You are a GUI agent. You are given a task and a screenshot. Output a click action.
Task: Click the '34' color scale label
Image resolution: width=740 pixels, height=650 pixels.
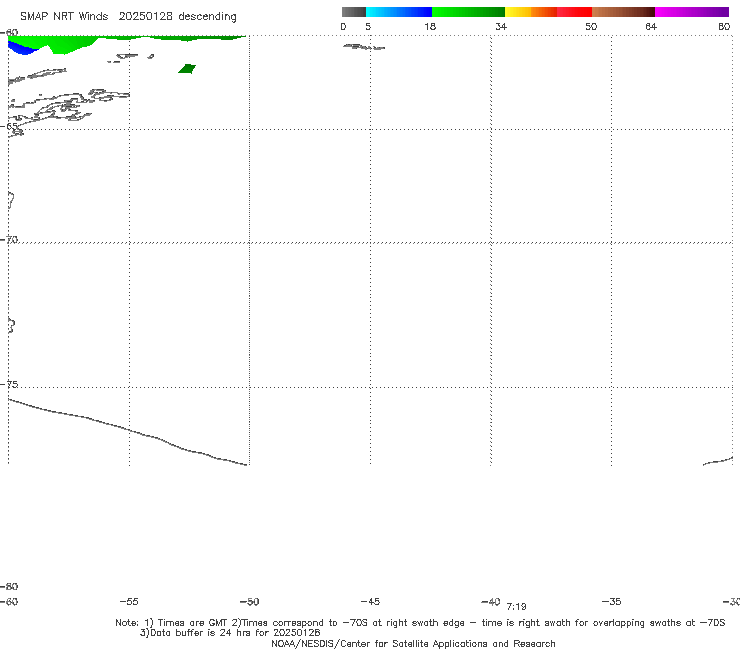(501, 26)
